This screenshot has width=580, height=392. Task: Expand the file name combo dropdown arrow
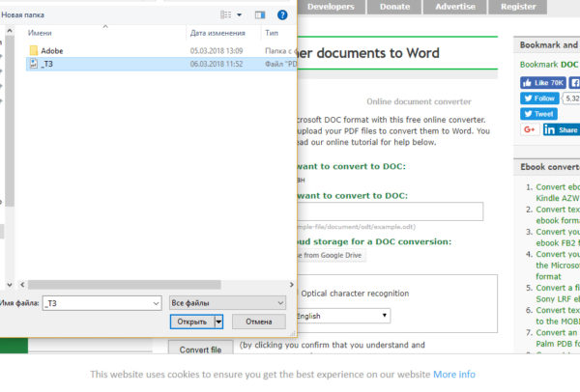click(156, 303)
